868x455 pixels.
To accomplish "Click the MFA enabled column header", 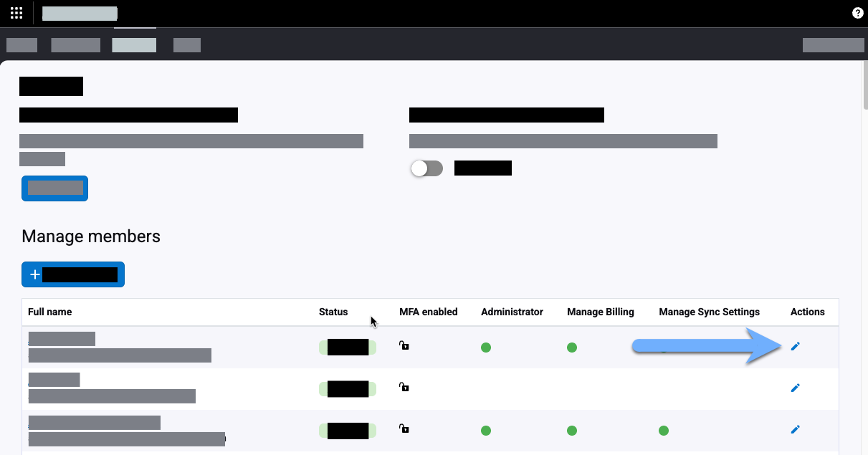I will 429,312.
